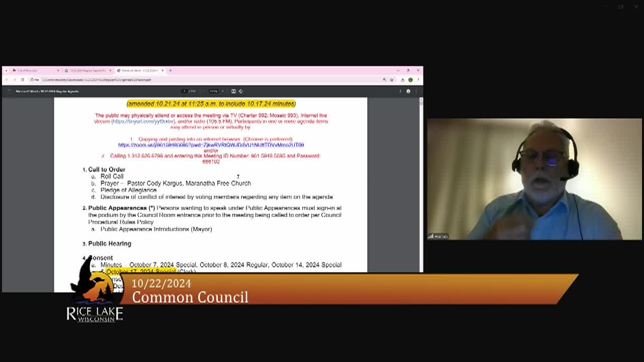Image resolution: width=644 pixels, height=362 pixels.
Task: Zoom out of the PDF
Action: coord(204,91)
